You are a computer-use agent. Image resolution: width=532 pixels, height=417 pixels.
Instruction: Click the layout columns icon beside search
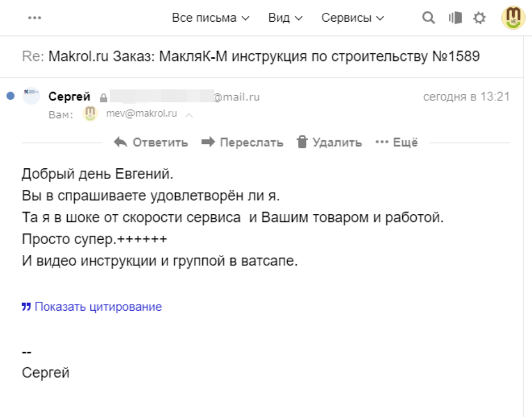(455, 18)
